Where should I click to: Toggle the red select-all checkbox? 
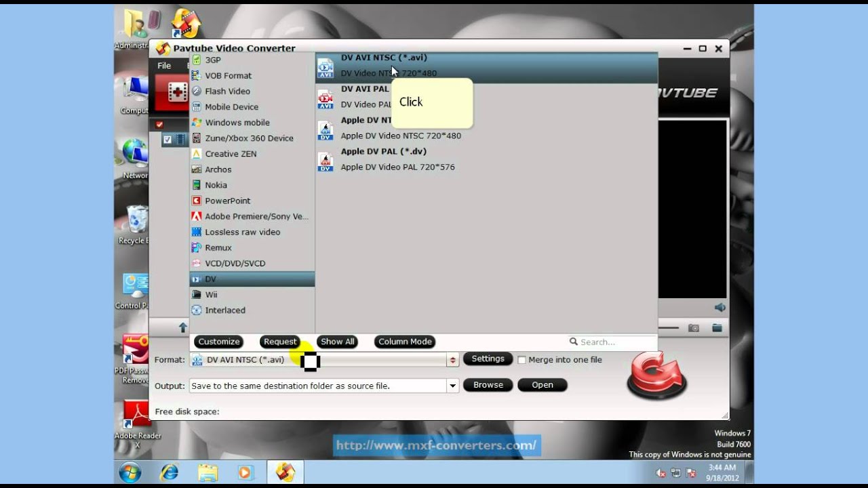tap(159, 125)
